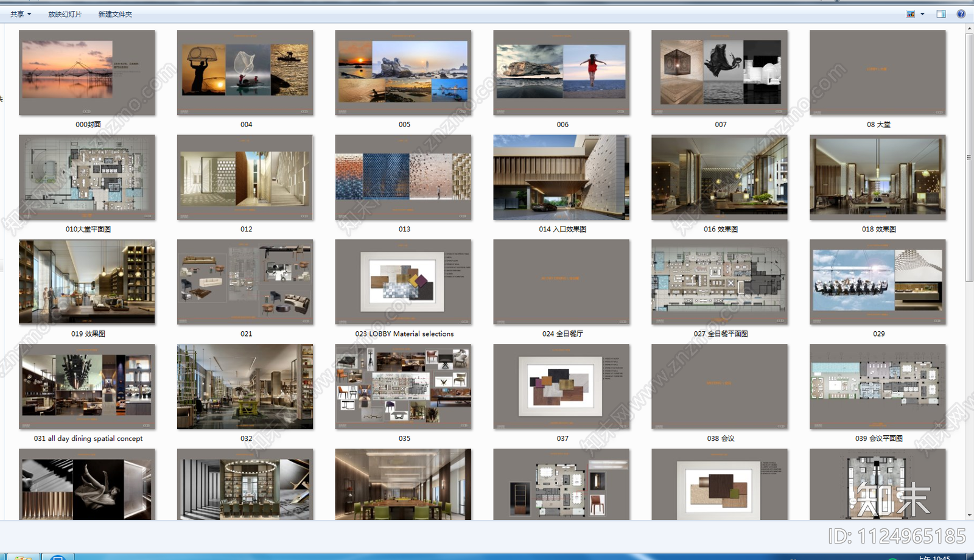Select the 007 black and white thumbnail
This screenshot has height=560, width=974.
[x=720, y=72]
